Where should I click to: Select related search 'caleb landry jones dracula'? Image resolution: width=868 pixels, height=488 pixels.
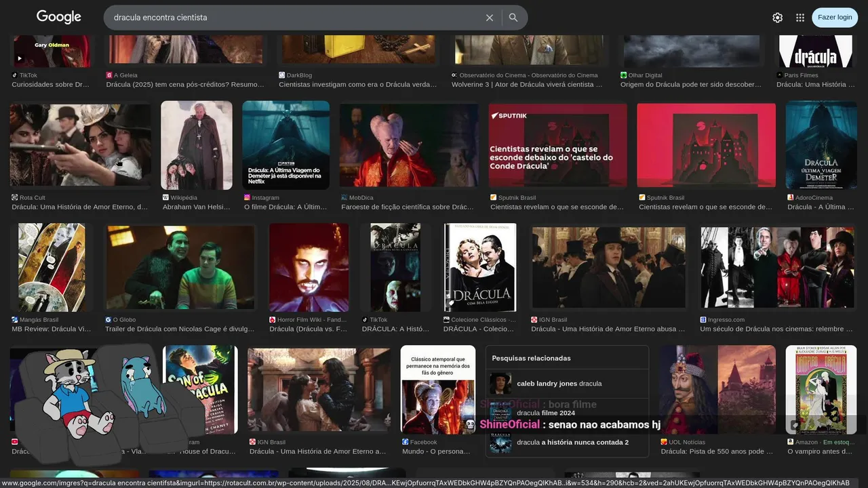click(567, 384)
